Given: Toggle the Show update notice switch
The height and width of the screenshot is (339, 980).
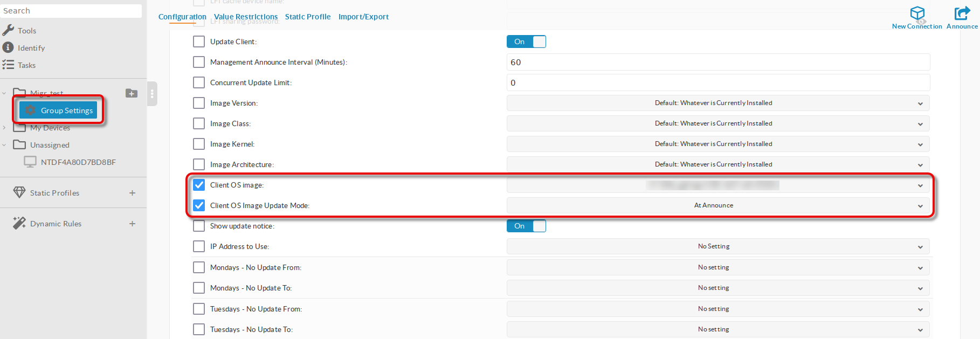Looking at the screenshot, I should (x=526, y=226).
